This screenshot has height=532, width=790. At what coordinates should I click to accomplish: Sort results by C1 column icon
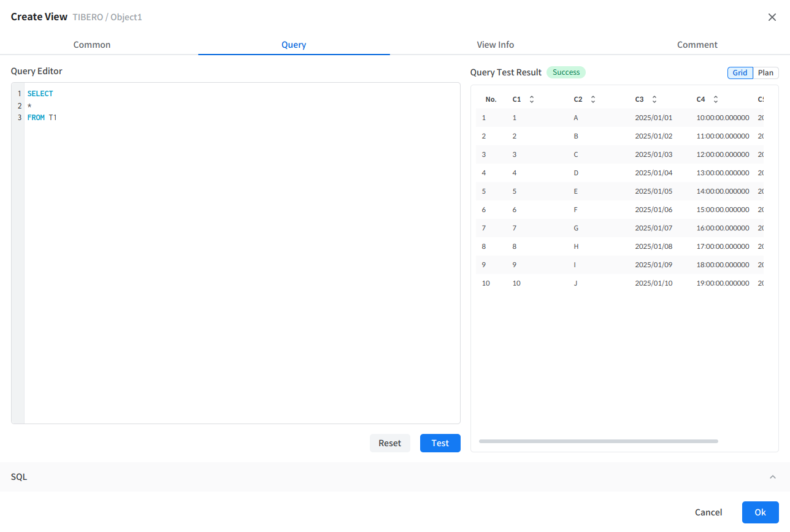[x=532, y=99]
